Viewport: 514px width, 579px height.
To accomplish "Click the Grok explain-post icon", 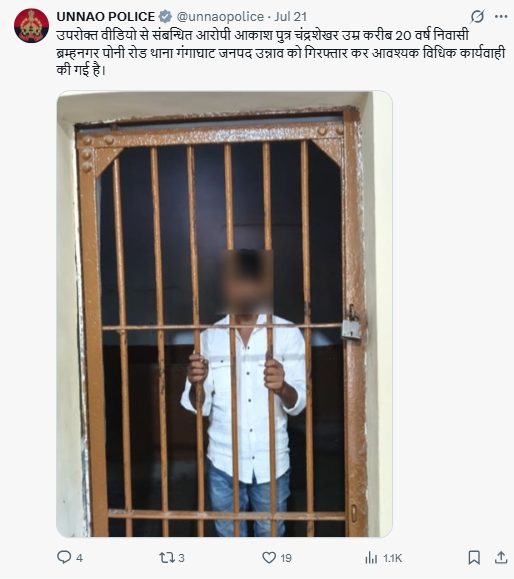I will [x=477, y=17].
